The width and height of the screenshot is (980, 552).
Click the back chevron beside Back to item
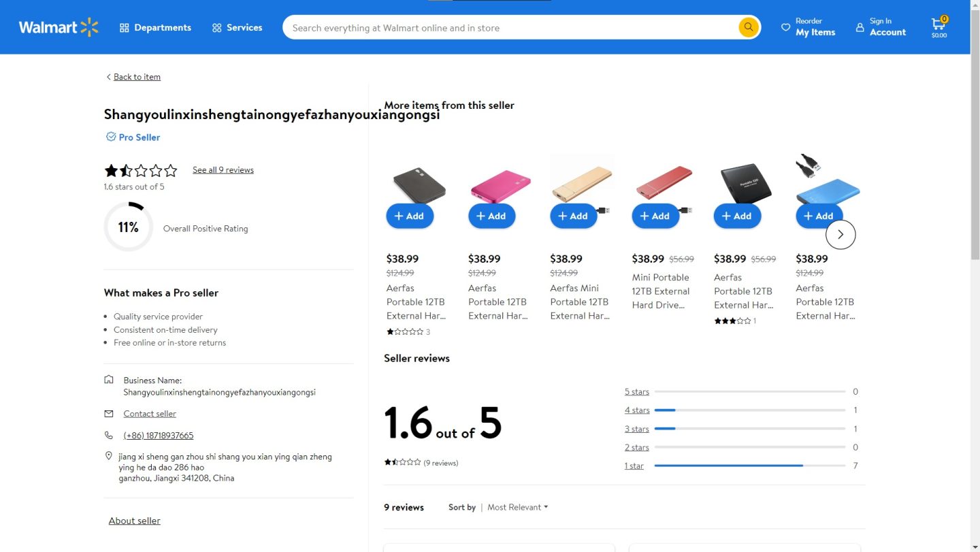tap(108, 77)
